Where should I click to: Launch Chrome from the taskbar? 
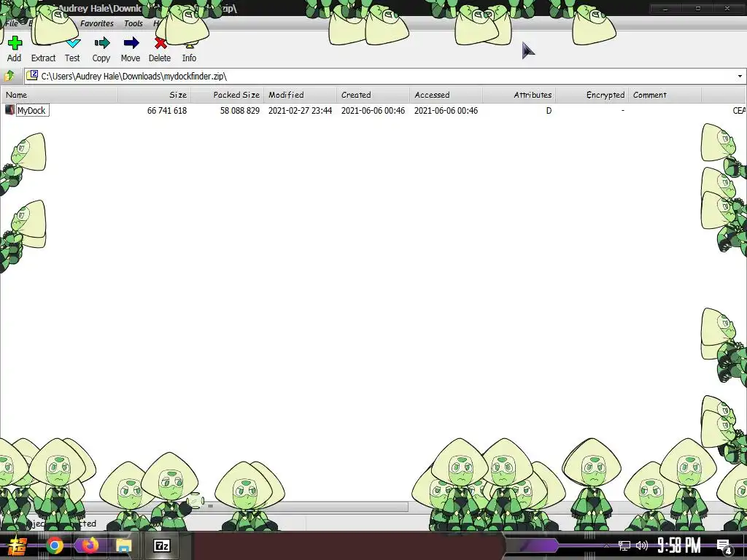click(55, 545)
